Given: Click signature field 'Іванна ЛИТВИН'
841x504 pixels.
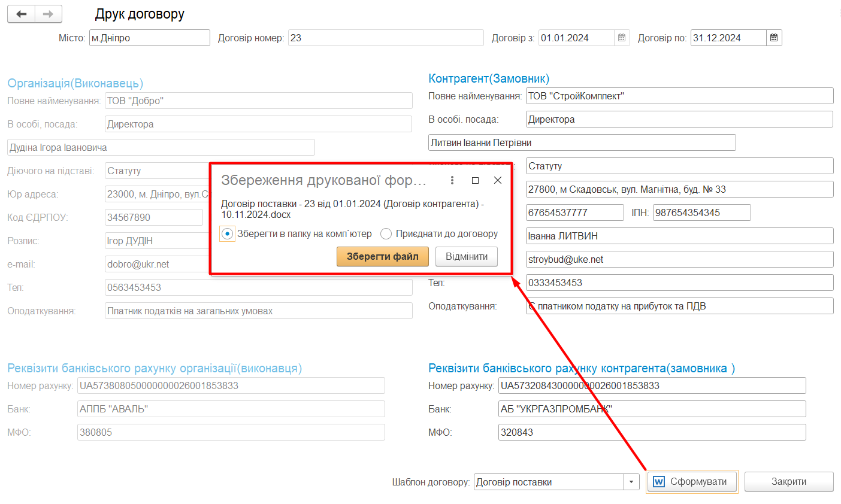Looking at the screenshot, I should [x=680, y=236].
